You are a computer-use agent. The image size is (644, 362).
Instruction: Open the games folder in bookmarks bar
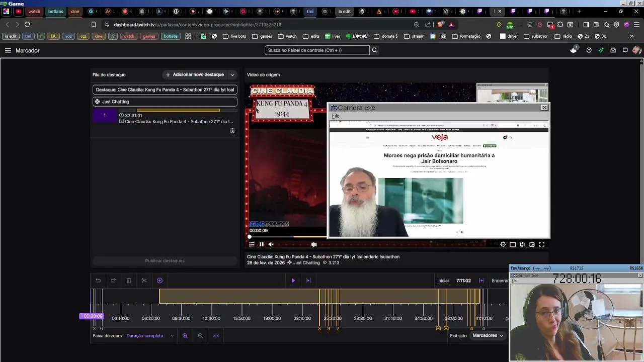coord(262,36)
